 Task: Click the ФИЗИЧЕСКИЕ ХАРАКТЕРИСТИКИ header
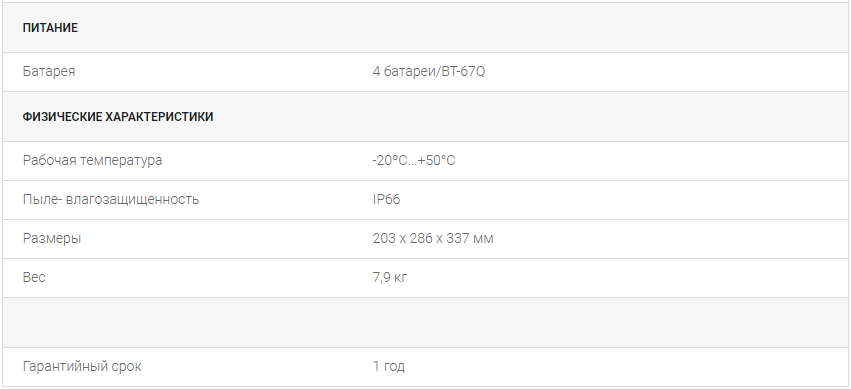coord(118,117)
